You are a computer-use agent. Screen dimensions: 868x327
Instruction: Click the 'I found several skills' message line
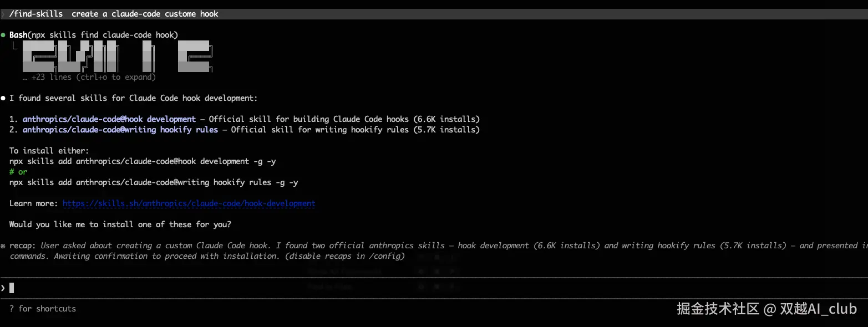tap(134, 98)
